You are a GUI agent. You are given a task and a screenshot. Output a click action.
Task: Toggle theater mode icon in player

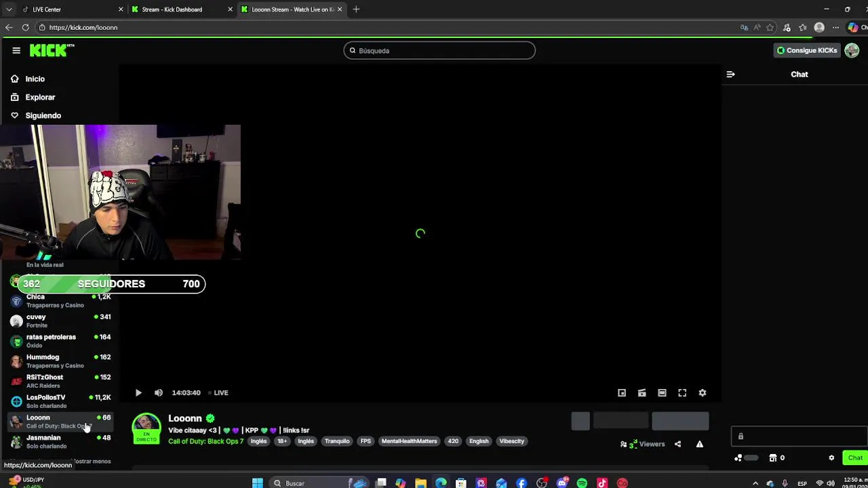click(663, 392)
